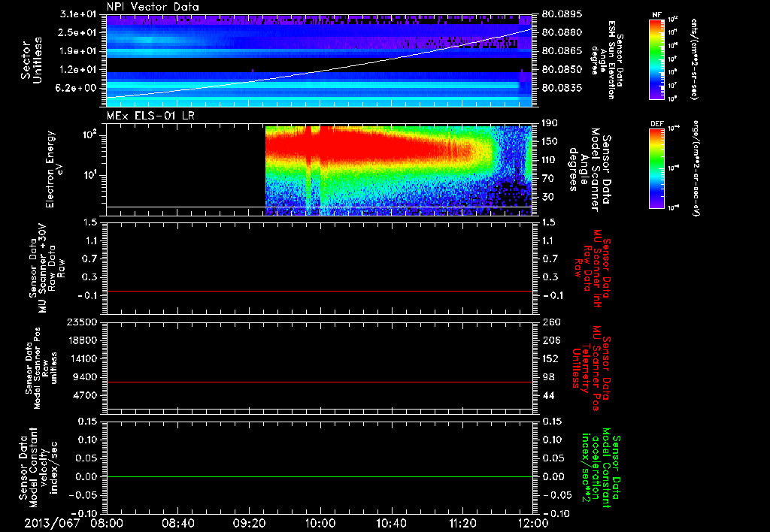This screenshot has height=532, width=770.
Task: Click the 09:20 time axis label
Action: click(x=249, y=523)
